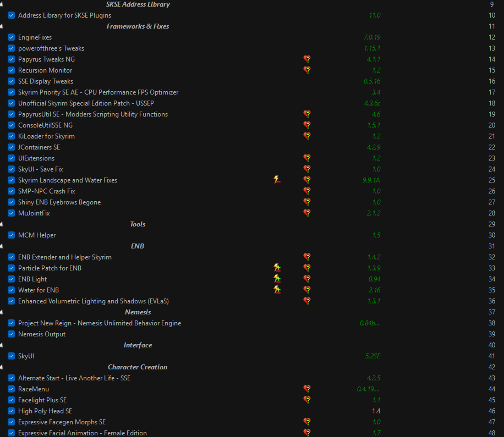Click version 5.2SE of SkyUI
The height and width of the screenshot is (437, 504).
coord(373,356)
